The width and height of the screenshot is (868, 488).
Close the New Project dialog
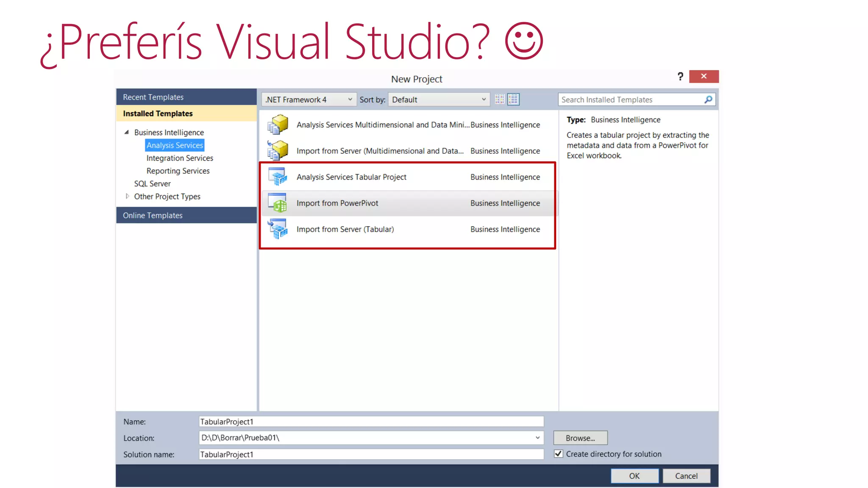704,76
